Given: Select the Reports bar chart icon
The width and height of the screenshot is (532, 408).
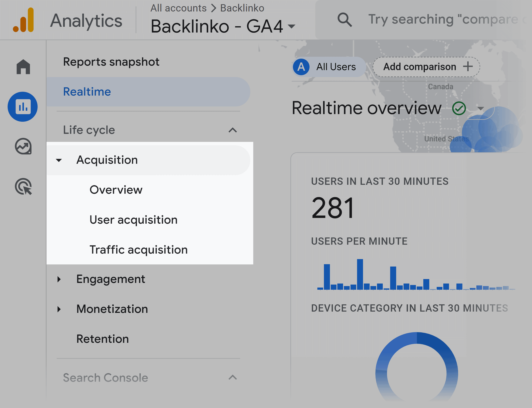Looking at the screenshot, I should point(23,106).
